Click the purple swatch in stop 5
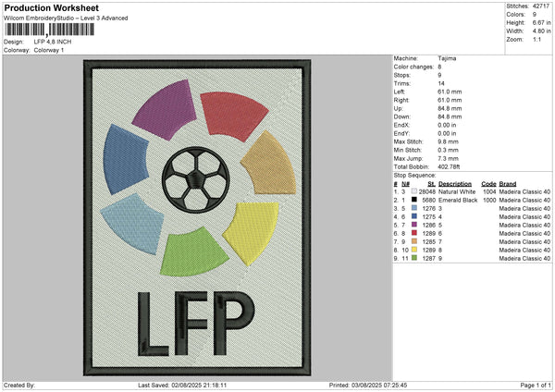The height and width of the screenshot is (392, 555). click(x=414, y=225)
